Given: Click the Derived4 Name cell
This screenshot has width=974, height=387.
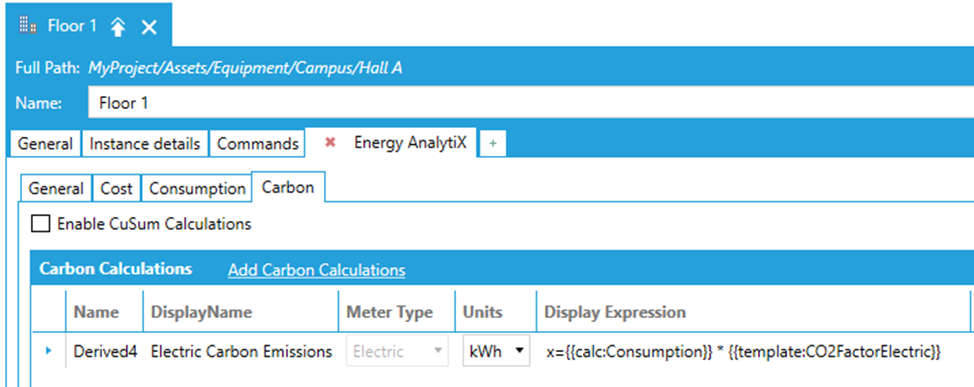Looking at the screenshot, I should (105, 352).
